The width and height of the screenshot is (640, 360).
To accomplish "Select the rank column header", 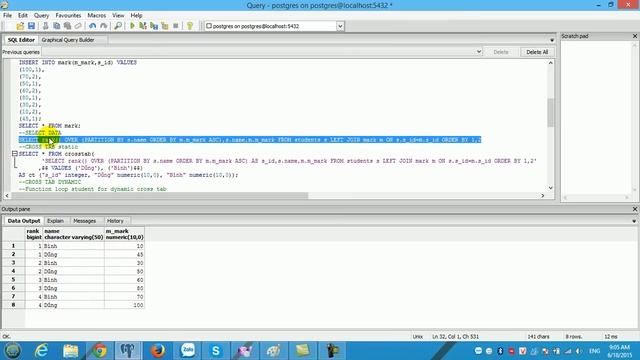I will point(34,234).
